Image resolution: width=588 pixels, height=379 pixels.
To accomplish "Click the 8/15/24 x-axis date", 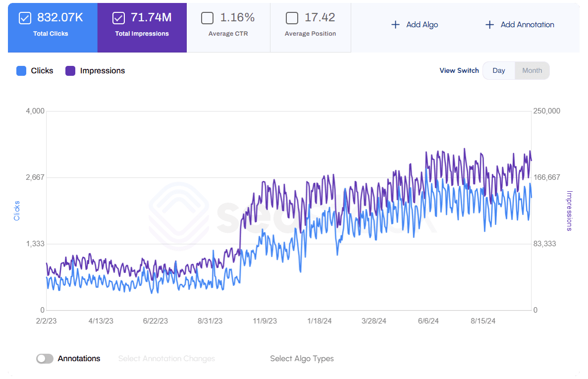I will (483, 321).
